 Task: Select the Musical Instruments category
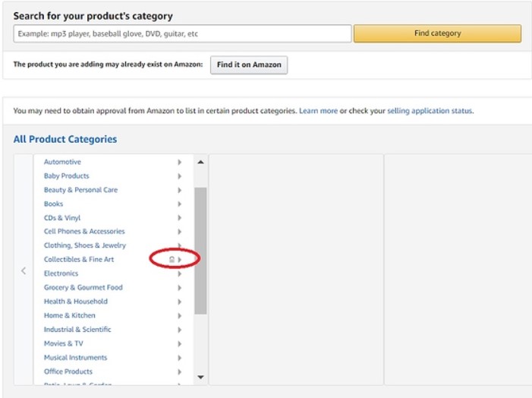coord(75,357)
